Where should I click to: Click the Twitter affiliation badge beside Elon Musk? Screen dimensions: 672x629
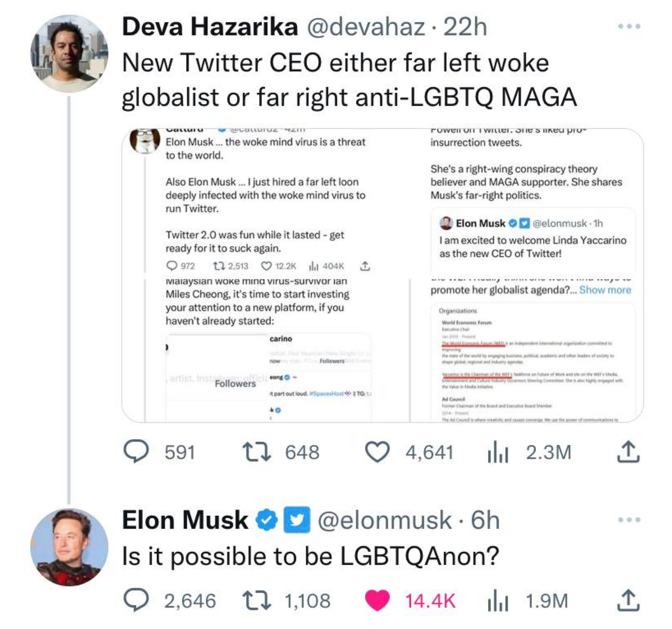click(297, 520)
